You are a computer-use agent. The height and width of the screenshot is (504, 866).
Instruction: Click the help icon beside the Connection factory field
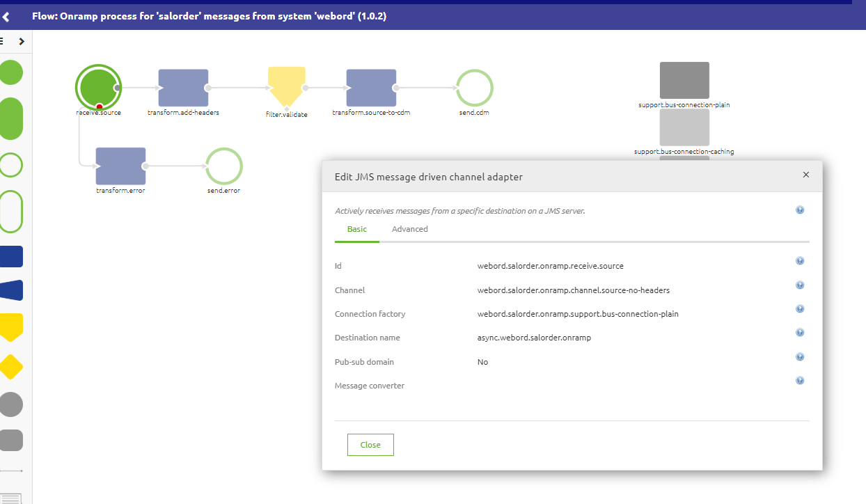799,308
